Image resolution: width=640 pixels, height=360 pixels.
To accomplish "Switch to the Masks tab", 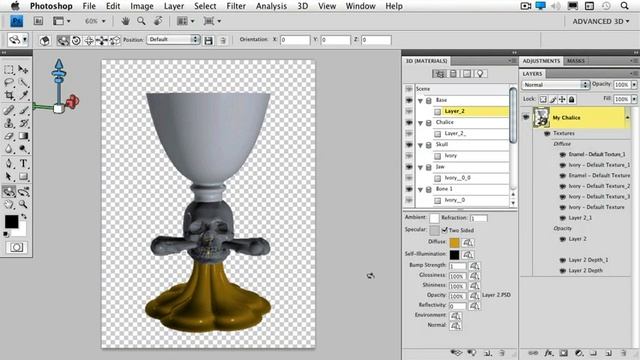I will (x=576, y=61).
